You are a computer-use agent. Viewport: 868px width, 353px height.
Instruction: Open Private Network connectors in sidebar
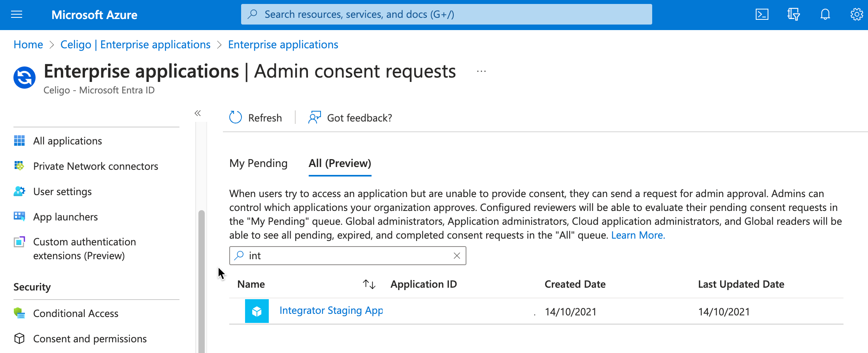coord(96,166)
